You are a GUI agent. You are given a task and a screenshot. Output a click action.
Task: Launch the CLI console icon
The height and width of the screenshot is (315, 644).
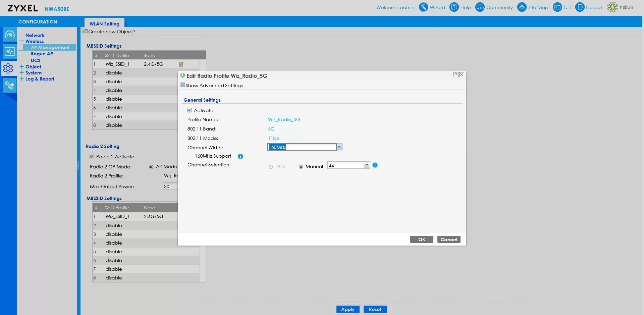pos(557,7)
